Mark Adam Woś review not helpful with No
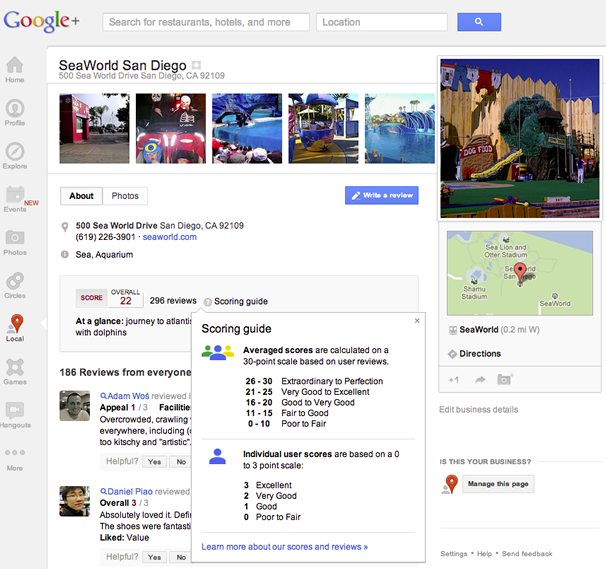This screenshot has width=606, height=569. point(181,462)
